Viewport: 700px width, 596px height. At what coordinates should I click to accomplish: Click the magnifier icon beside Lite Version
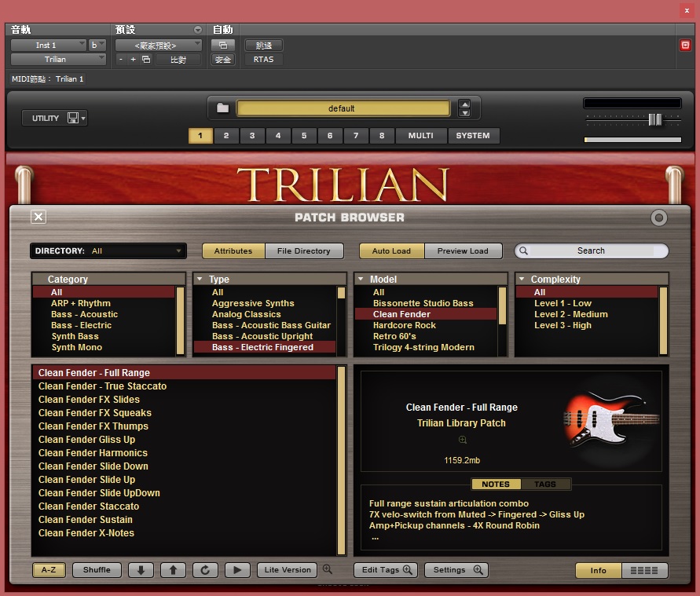click(x=328, y=569)
